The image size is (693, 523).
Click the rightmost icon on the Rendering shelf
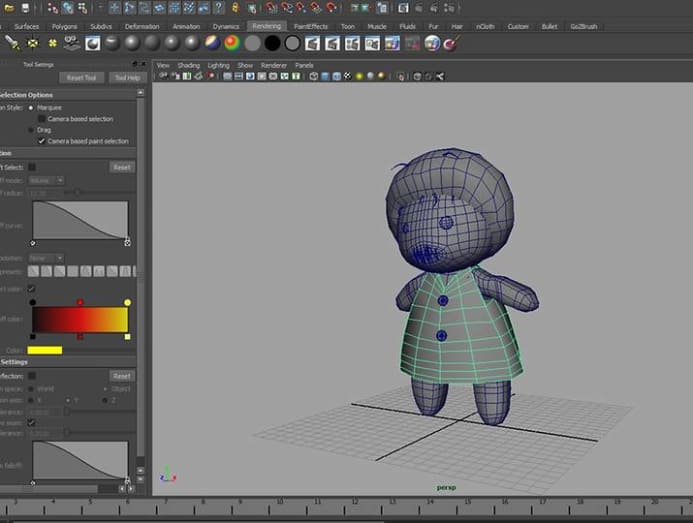pyautogui.click(x=452, y=43)
